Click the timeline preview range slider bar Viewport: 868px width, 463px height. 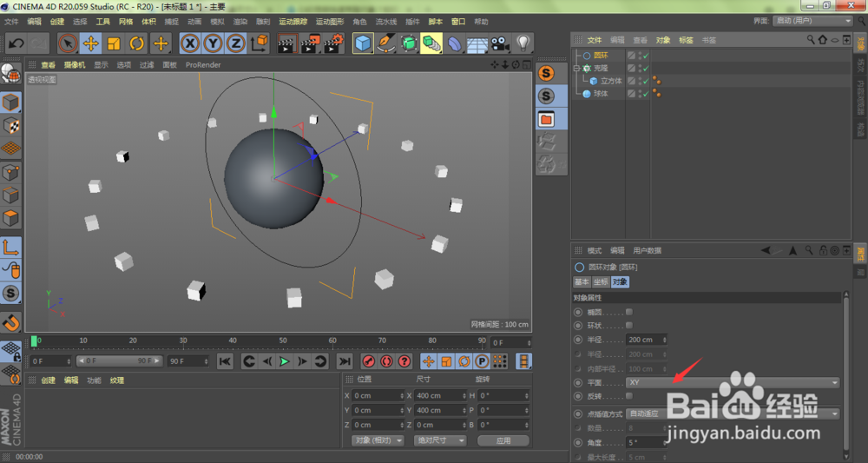coord(119,360)
